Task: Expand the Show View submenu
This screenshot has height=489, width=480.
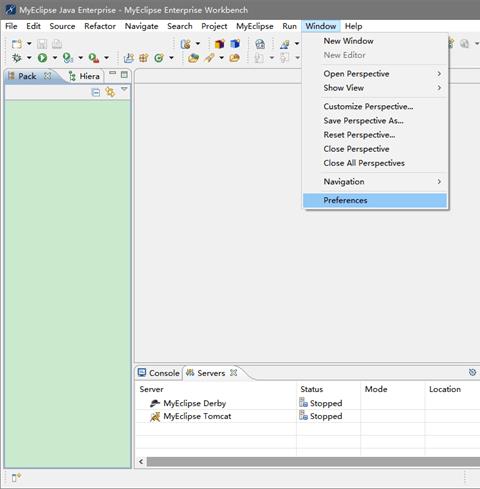Action: pyautogui.click(x=375, y=88)
